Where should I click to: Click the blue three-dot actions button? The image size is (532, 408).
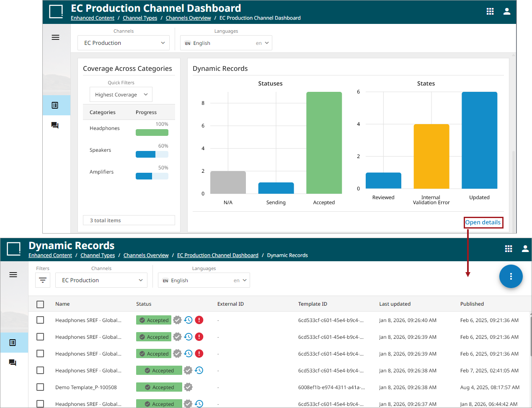[511, 276]
